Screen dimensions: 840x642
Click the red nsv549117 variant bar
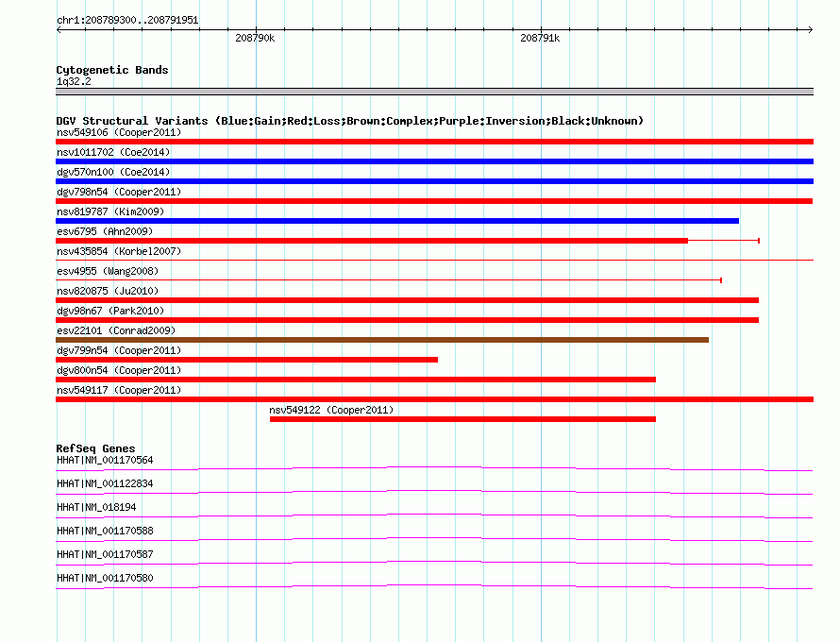click(434, 399)
